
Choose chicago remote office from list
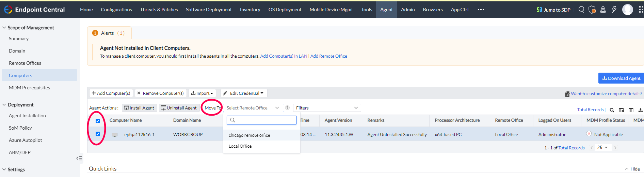click(x=249, y=135)
